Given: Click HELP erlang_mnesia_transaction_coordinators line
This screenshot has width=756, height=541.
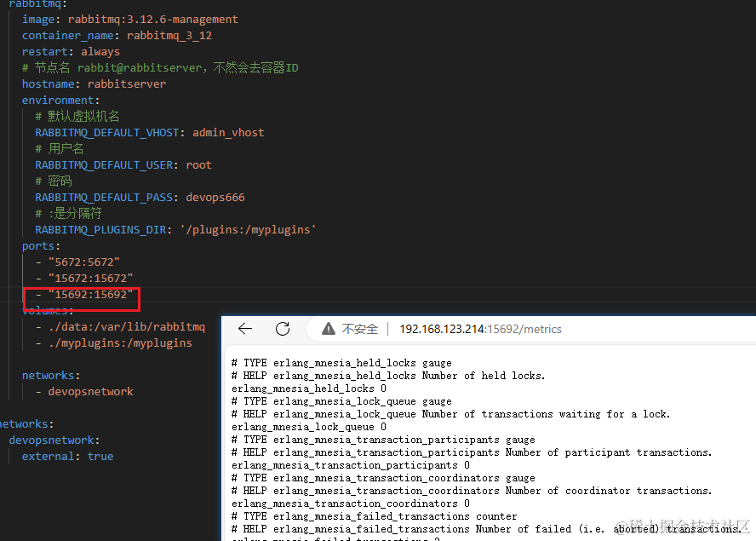Looking at the screenshot, I should [472, 491].
